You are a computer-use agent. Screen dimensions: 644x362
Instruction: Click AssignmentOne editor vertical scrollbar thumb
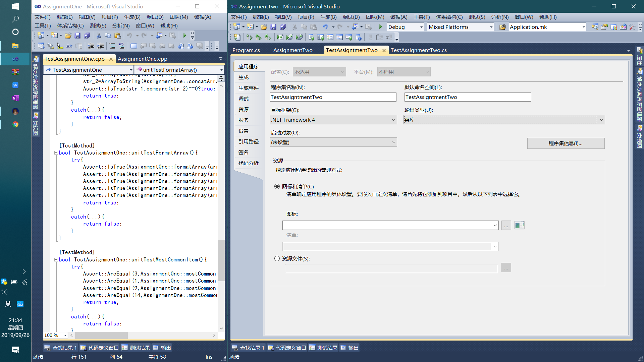pyautogui.click(x=221, y=261)
